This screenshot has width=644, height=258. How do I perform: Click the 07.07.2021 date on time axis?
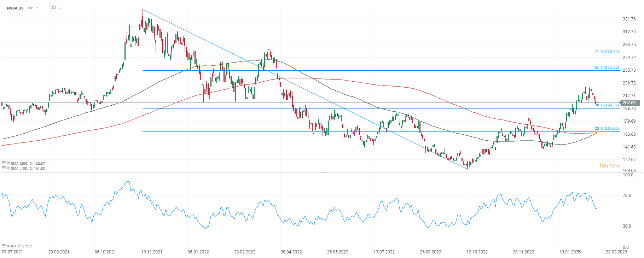pos(12,252)
